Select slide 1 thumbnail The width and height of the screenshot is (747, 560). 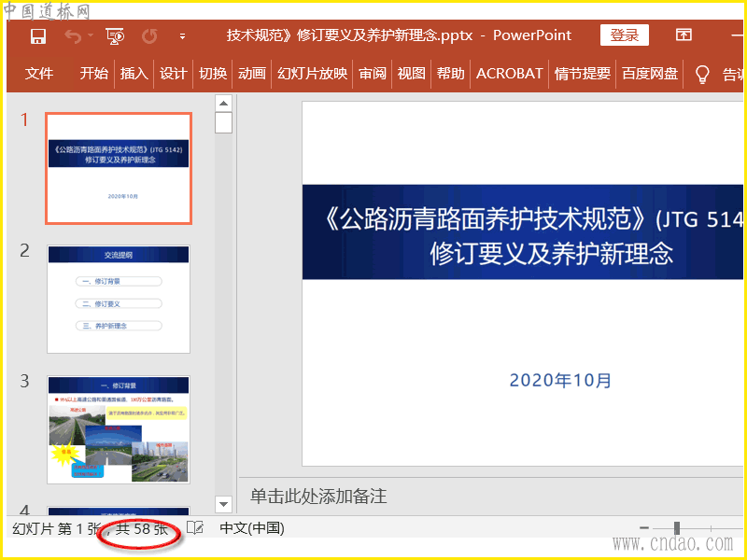point(119,169)
